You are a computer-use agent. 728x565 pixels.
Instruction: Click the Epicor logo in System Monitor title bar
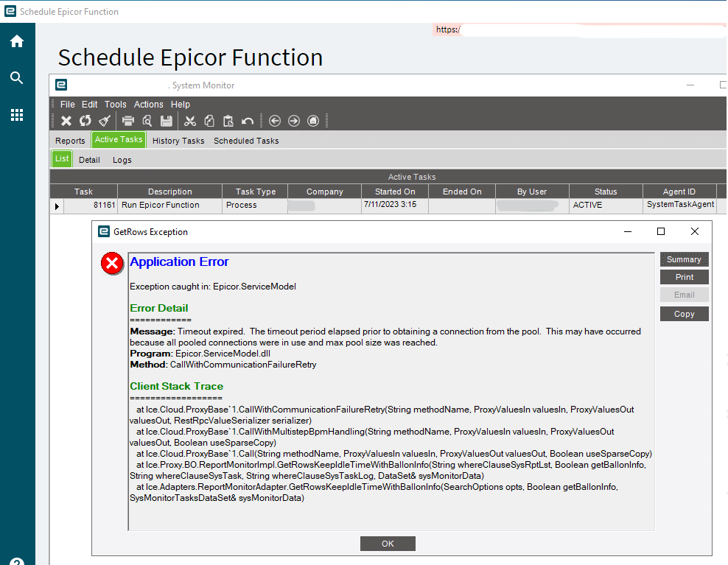point(61,85)
